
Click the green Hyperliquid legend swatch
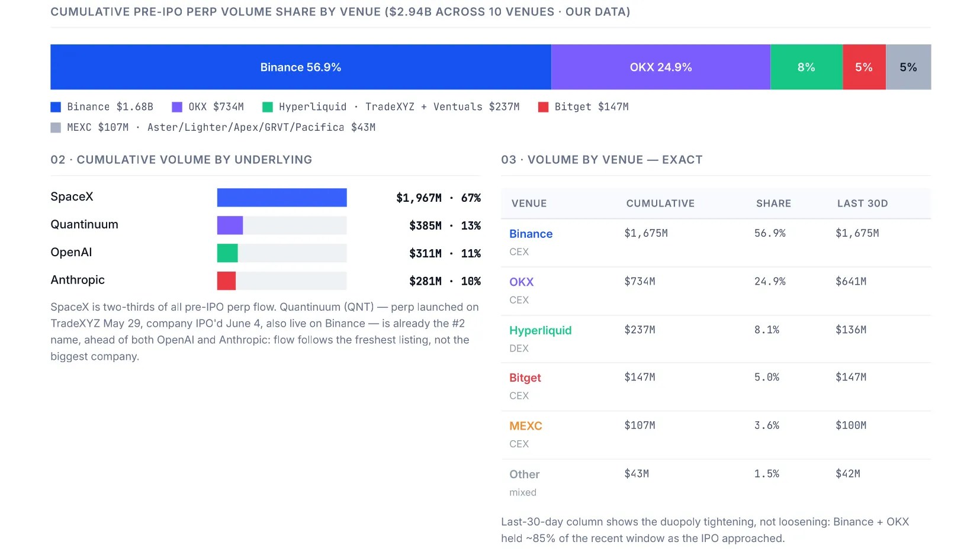point(268,107)
